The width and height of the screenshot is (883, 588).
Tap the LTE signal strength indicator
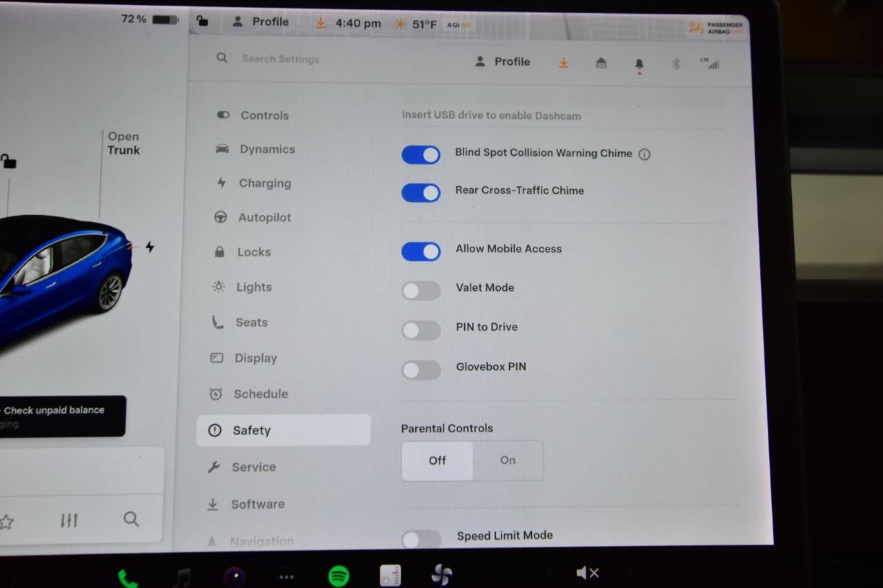(711, 63)
